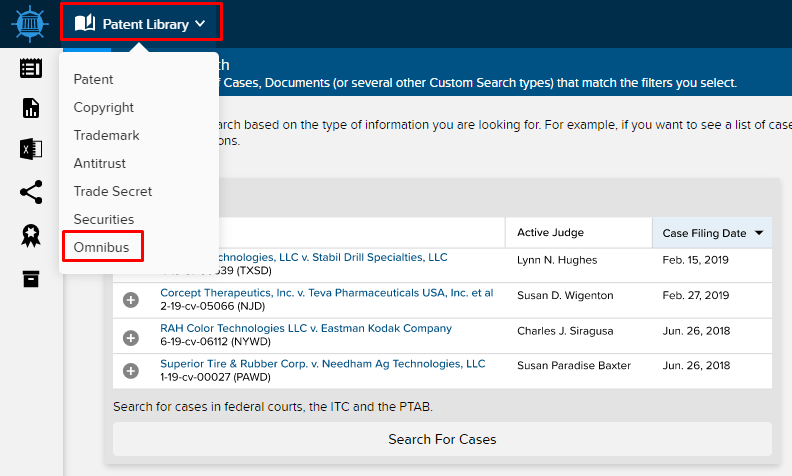The height and width of the screenshot is (476, 792).
Task: Click the Active Judge column header
Action: [x=551, y=232]
